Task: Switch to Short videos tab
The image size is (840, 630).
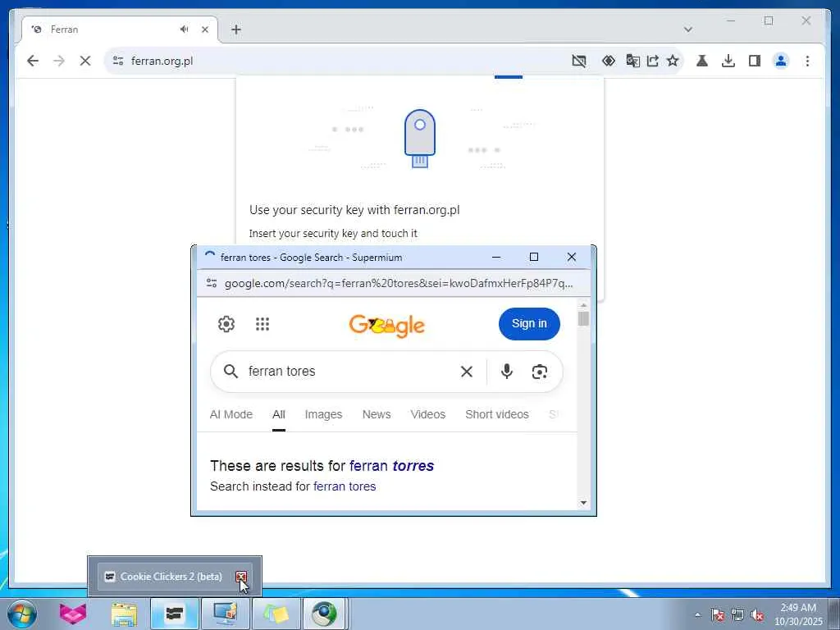Action: 497,414
